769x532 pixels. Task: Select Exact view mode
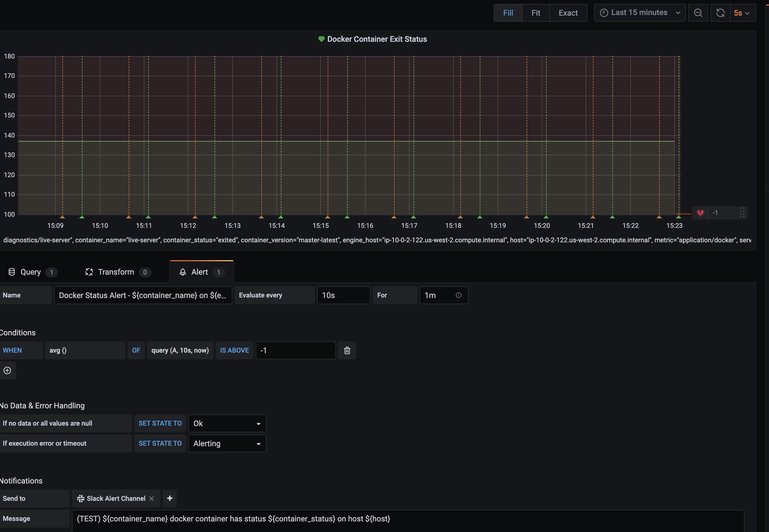pos(568,13)
